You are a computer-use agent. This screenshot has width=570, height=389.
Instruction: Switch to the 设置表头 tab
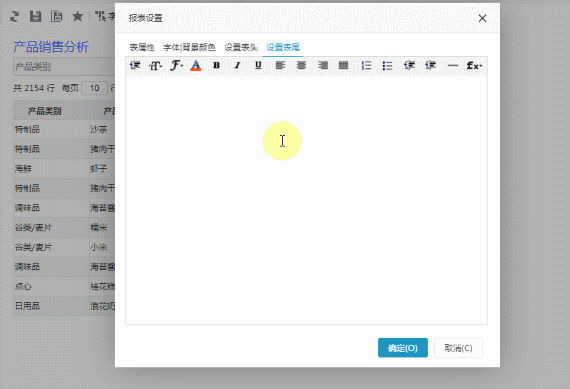tap(241, 47)
